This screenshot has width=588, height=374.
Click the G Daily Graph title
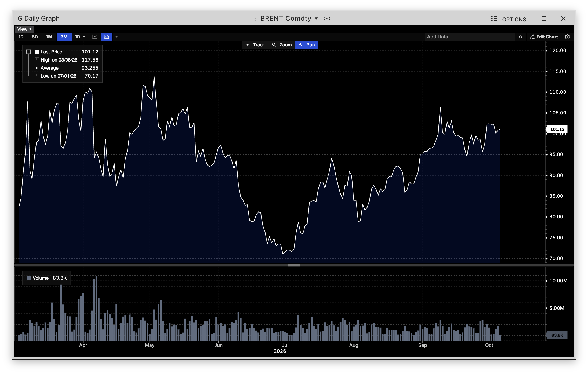[39, 19]
